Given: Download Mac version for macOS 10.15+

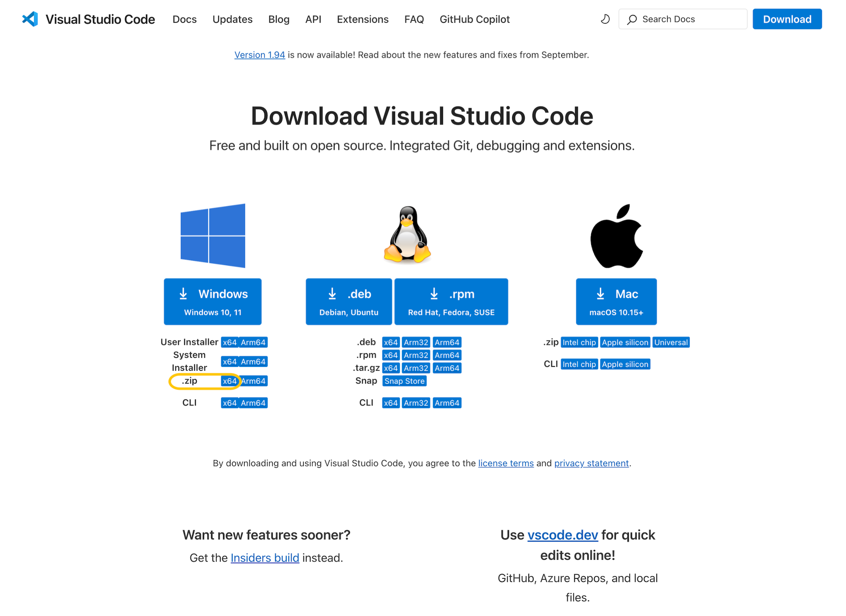Looking at the screenshot, I should click(616, 301).
